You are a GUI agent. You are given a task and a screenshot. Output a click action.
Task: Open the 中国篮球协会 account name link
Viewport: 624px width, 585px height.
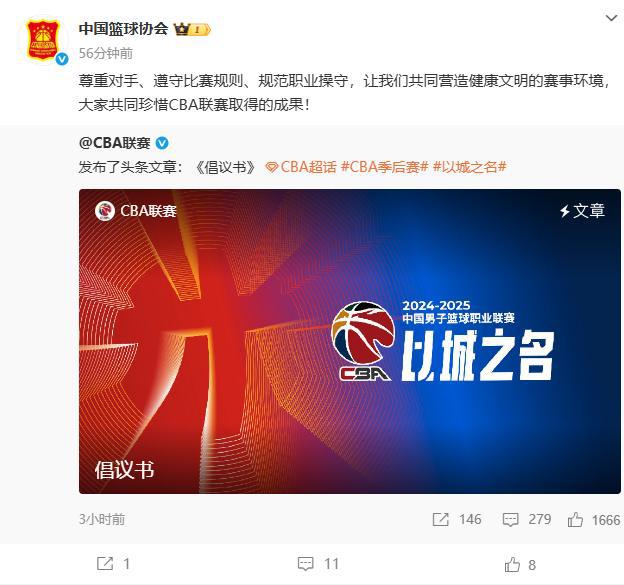click(123, 29)
